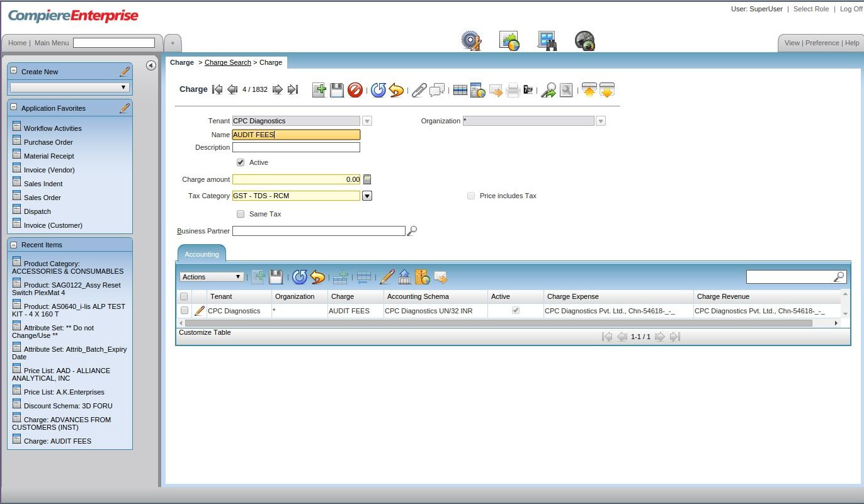
Task: Go to first Charge record
Action: pyautogui.click(x=217, y=89)
